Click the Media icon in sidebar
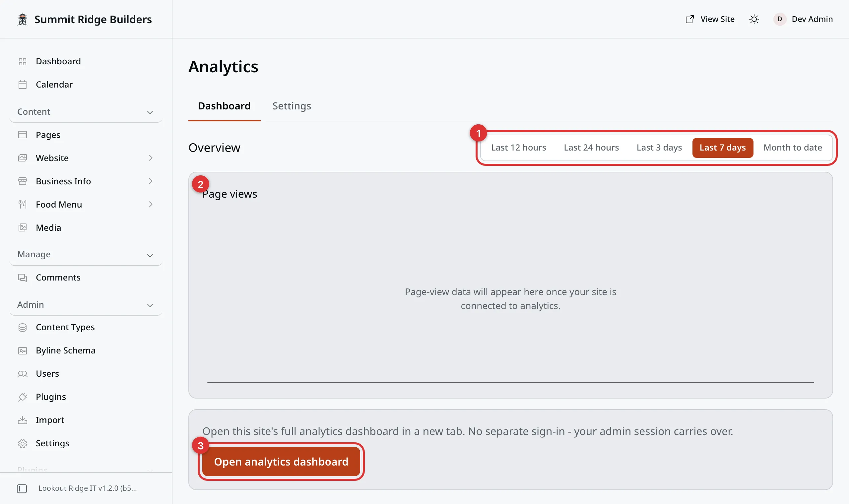 pyautogui.click(x=23, y=227)
